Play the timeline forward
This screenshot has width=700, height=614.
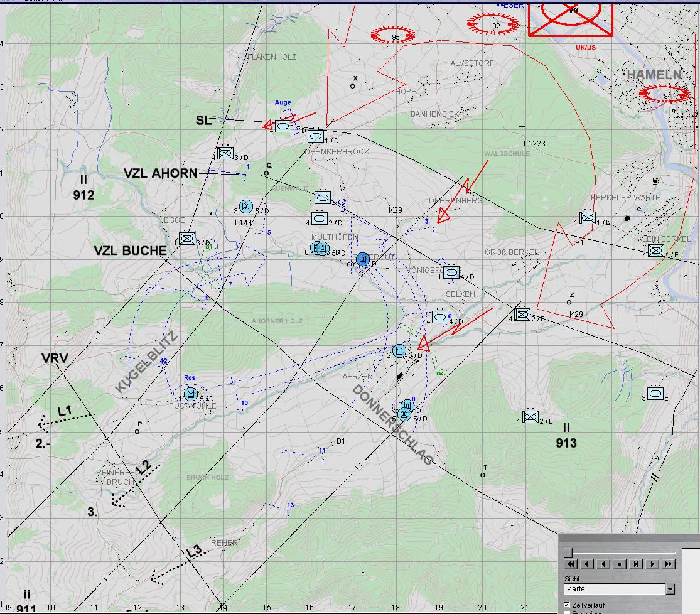point(652,564)
